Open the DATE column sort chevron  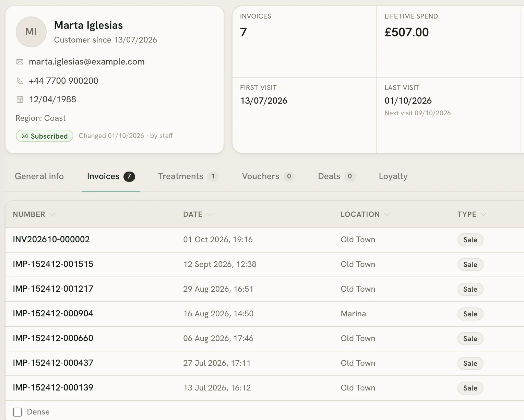pos(210,214)
